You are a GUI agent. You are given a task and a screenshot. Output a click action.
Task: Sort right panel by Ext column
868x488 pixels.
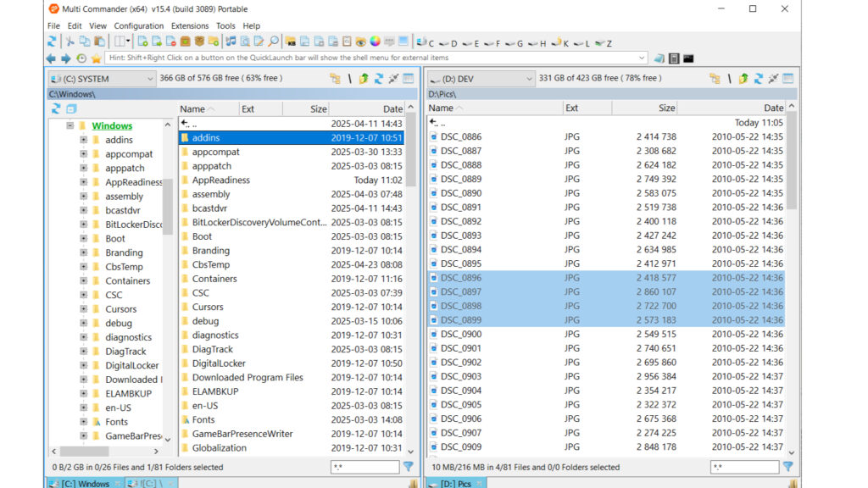(x=587, y=108)
